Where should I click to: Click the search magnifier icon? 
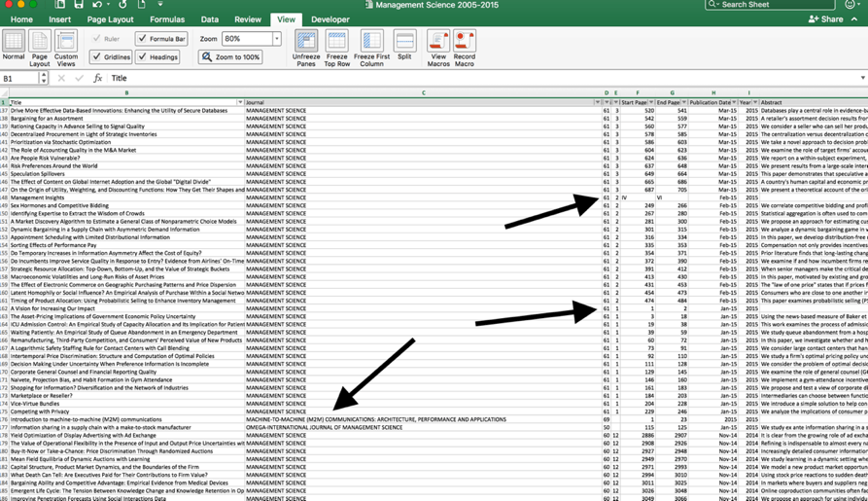tap(713, 5)
